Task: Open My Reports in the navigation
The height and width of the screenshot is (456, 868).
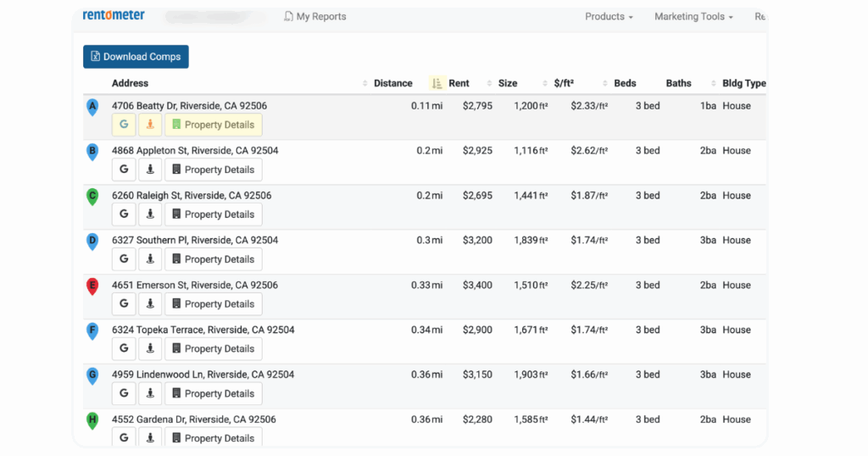Action: 315,17
